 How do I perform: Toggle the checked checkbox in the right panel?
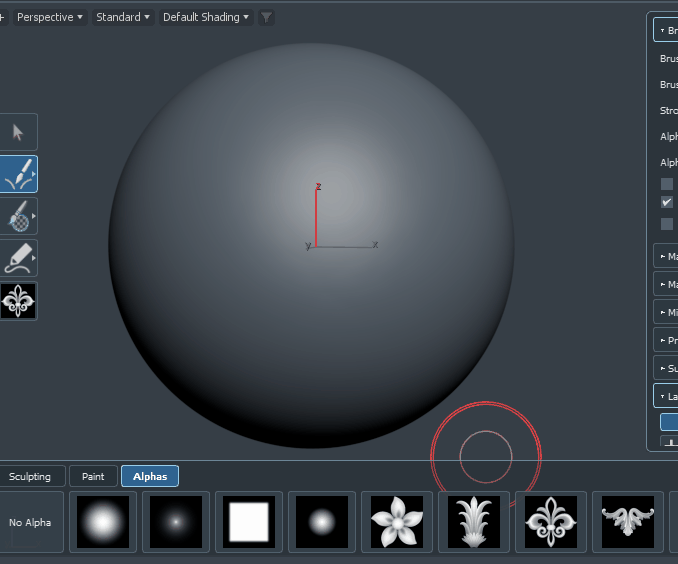pos(667,202)
